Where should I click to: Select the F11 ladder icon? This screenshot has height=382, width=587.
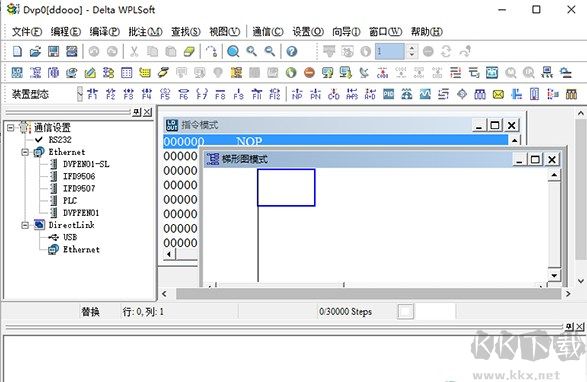(x=257, y=94)
